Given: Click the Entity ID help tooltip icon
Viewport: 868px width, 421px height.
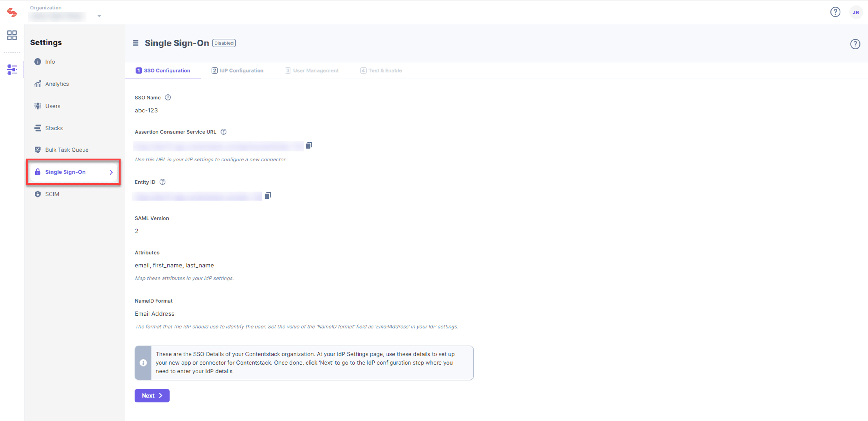Looking at the screenshot, I should [x=163, y=182].
